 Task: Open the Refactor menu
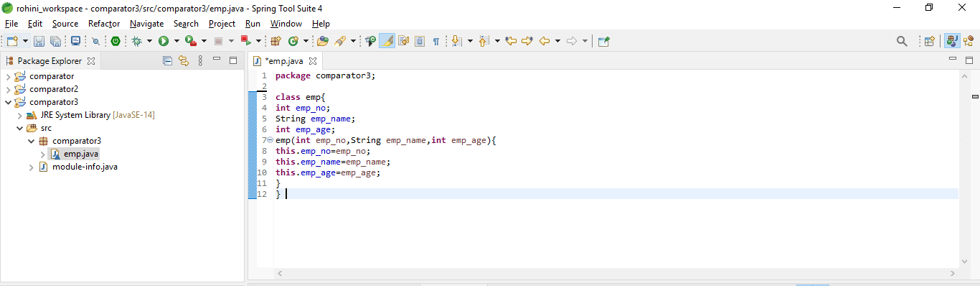pyautogui.click(x=104, y=24)
